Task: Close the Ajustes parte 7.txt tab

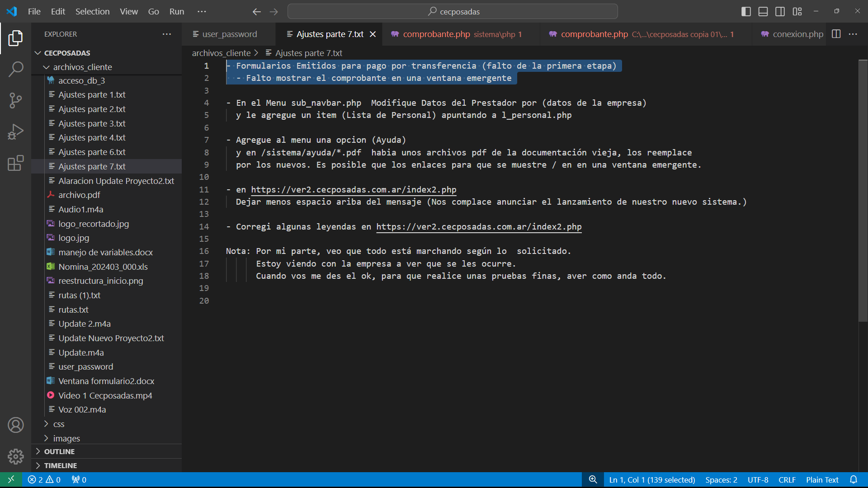Action: [373, 34]
